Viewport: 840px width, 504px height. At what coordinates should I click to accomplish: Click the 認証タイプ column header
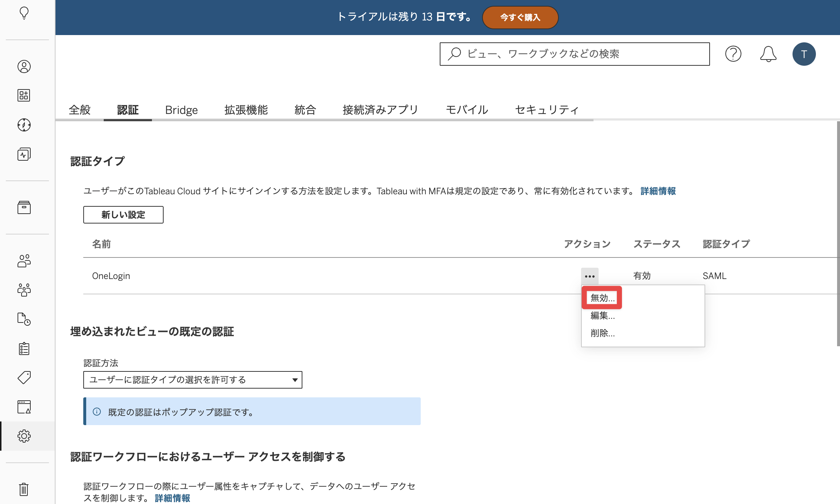coord(726,244)
